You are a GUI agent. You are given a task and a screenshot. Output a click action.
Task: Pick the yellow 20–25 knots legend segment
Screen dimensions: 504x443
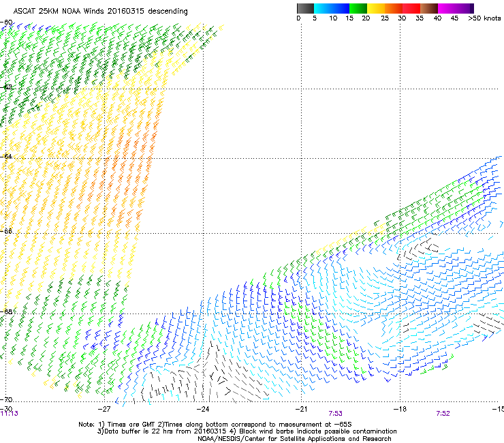click(x=376, y=8)
